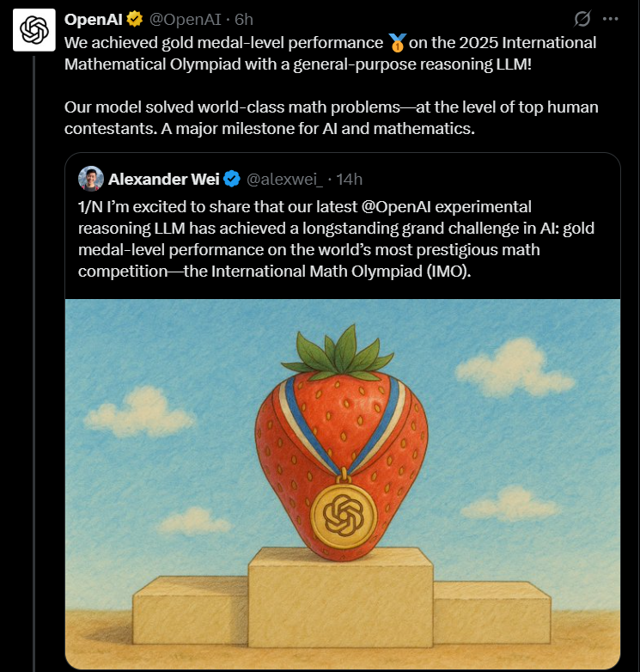The image size is (640, 672).
Task: Click the gold medal emoji in the tweet
Action: [397, 41]
